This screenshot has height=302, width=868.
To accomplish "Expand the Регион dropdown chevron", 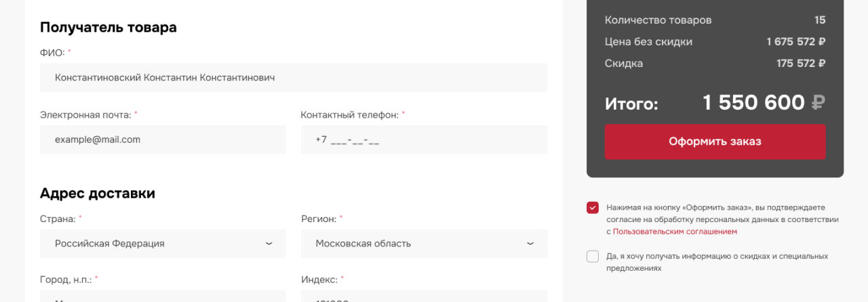I will [530, 244].
